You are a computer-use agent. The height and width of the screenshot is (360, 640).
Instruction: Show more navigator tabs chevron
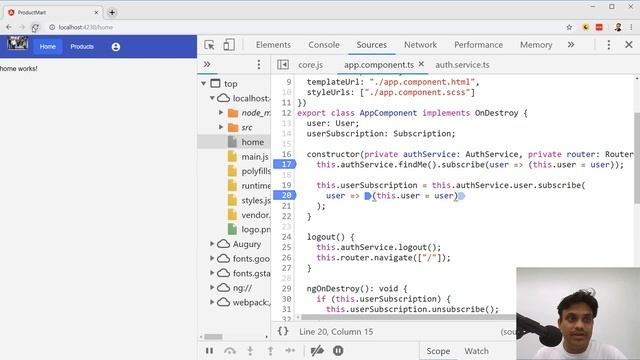(207, 64)
